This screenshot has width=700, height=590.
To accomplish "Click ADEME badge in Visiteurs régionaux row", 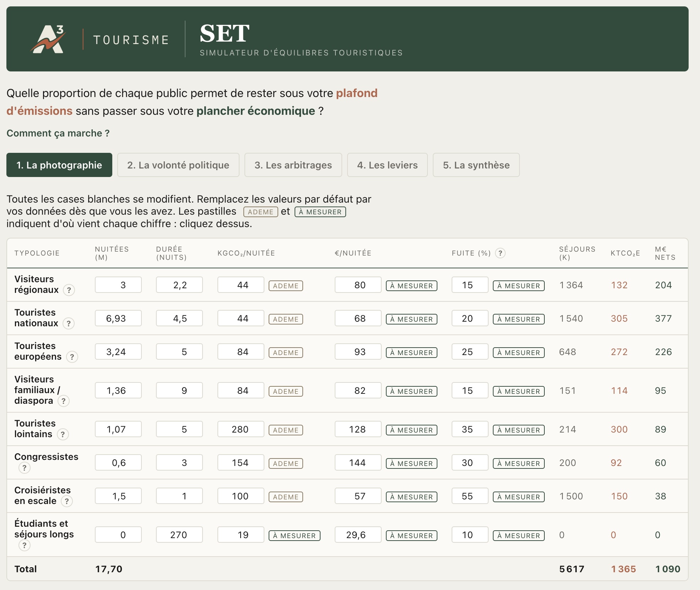I will point(286,286).
